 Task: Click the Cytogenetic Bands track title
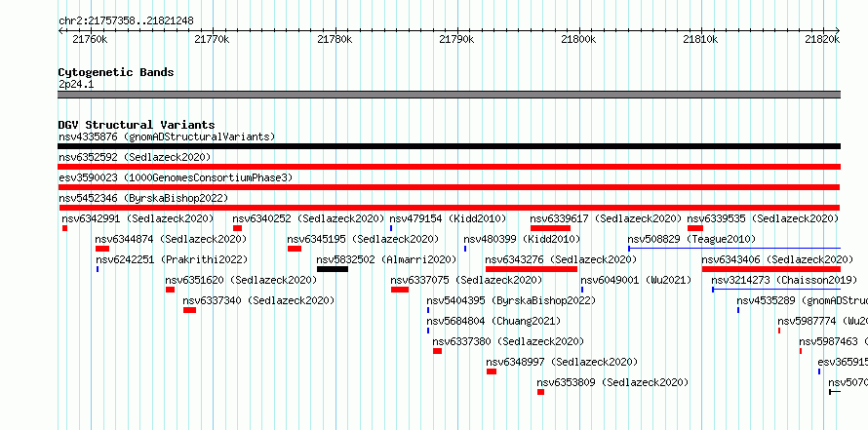(116, 72)
